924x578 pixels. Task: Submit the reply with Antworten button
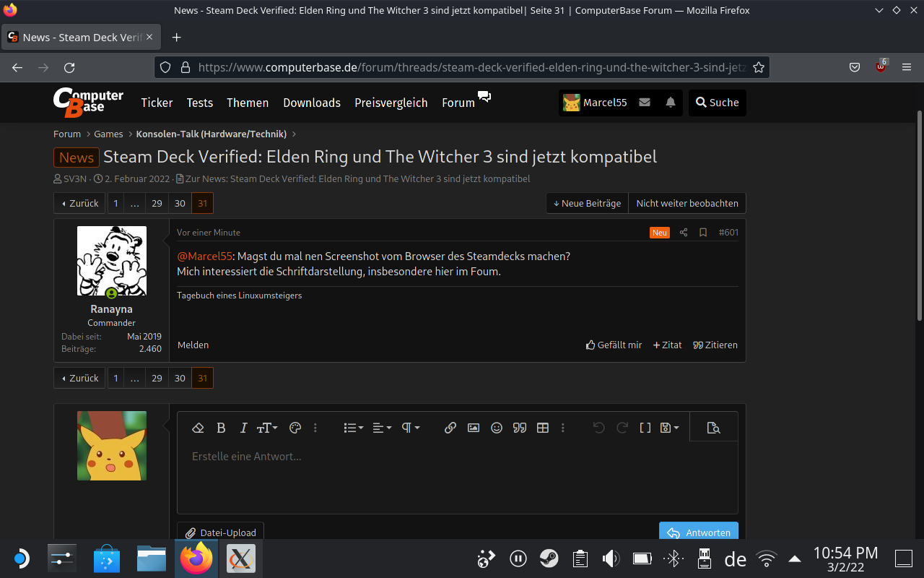click(699, 532)
